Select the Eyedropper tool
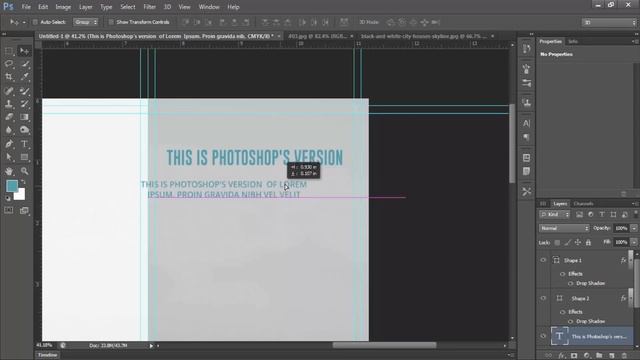 tap(24, 77)
